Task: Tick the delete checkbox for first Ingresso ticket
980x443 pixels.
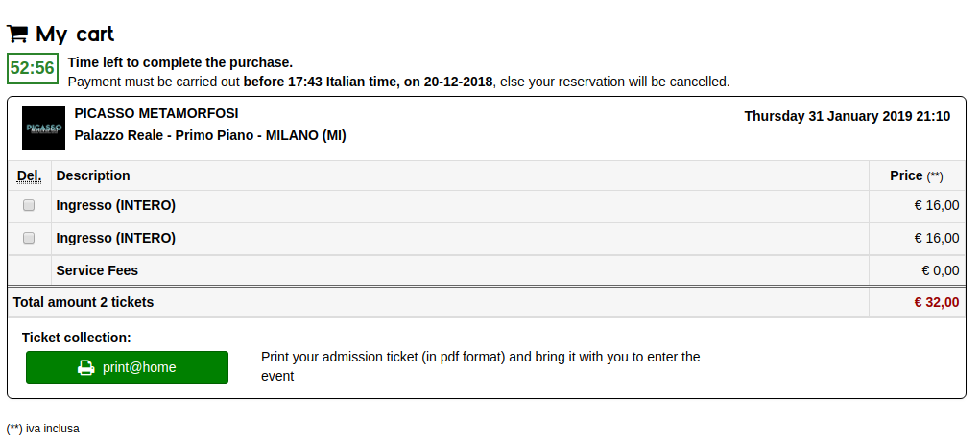Action: 29,205
